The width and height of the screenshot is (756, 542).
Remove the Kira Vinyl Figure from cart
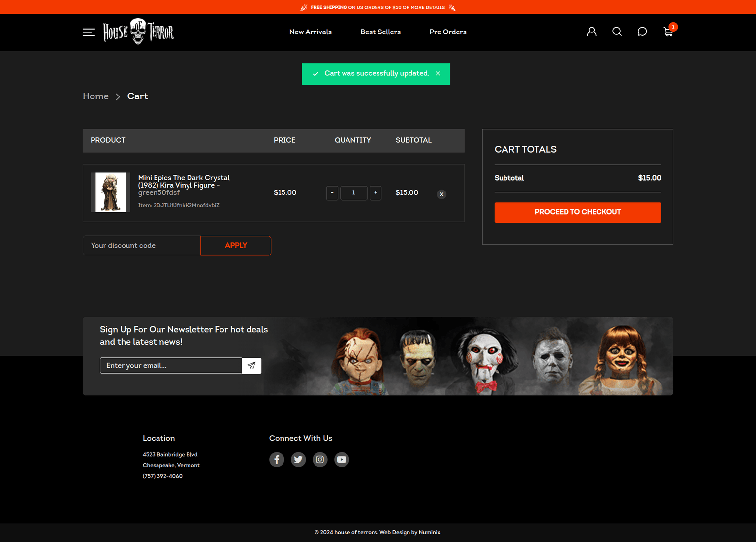point(441,194)
